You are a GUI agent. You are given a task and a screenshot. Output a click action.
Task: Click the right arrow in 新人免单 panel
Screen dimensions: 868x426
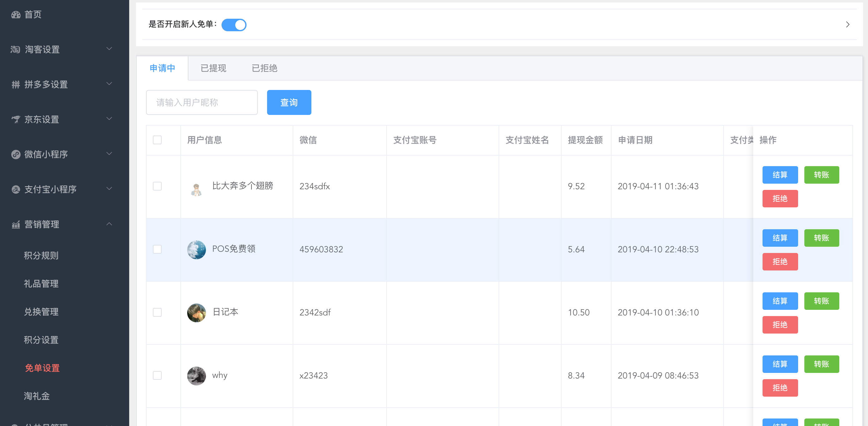pos(848,25)
